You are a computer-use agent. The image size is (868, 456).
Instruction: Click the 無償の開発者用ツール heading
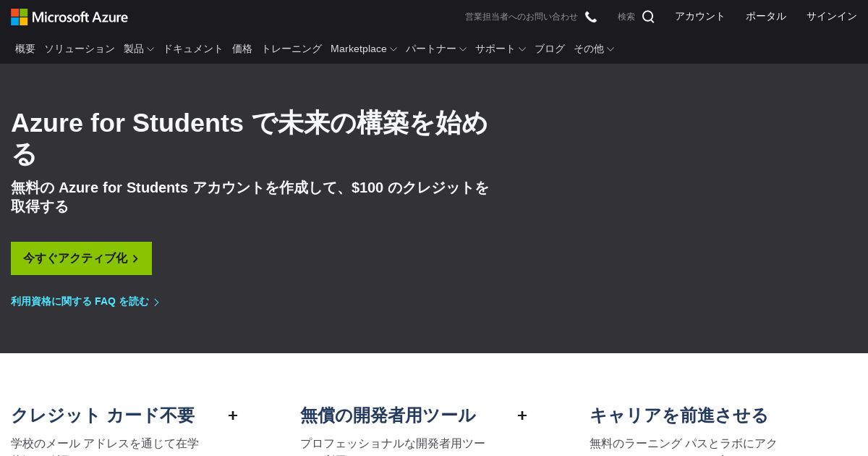point(388,415)
